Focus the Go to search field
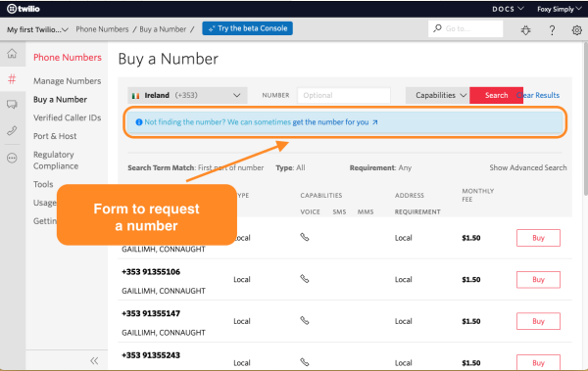This screenshot has height=371, width=588. 465,28
